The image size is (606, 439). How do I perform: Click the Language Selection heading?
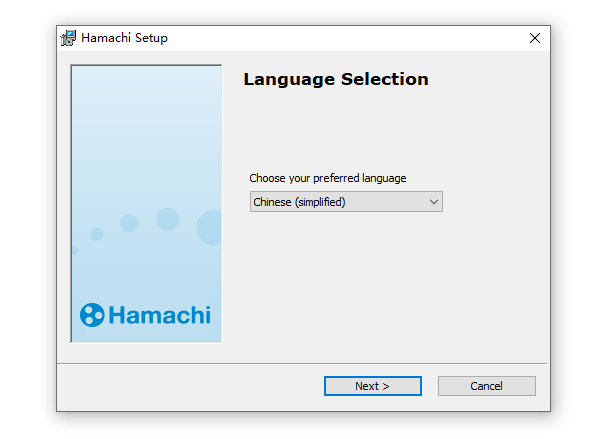point(336,79)
